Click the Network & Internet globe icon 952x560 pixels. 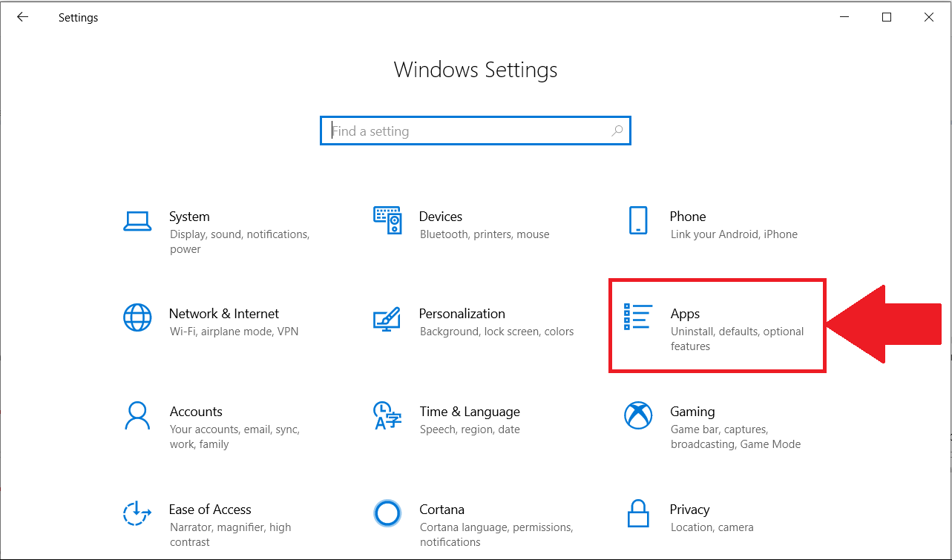pos(137,318)
